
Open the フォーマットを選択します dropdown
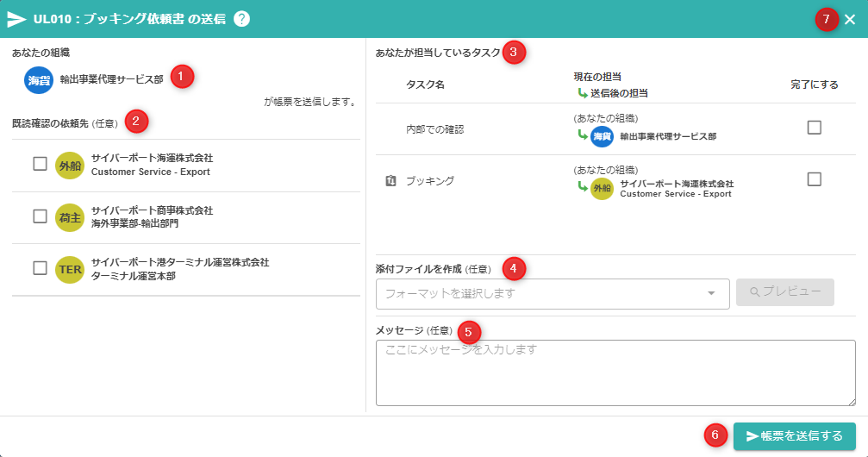(543, 293)
